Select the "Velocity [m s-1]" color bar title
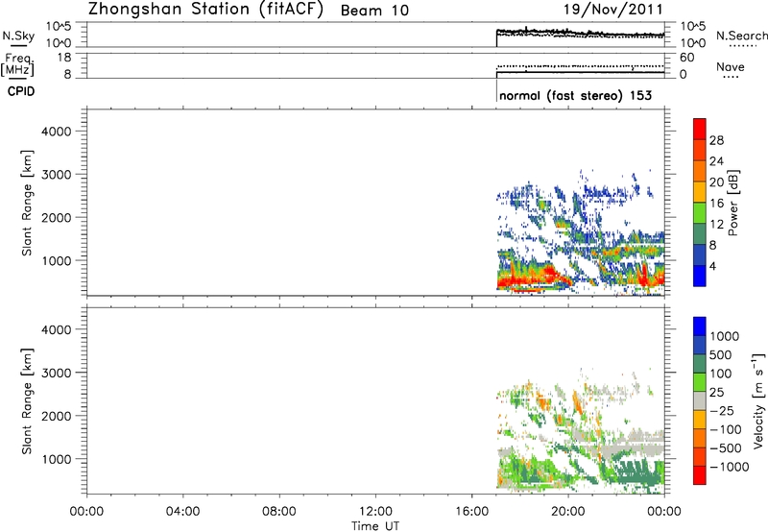 758,400
